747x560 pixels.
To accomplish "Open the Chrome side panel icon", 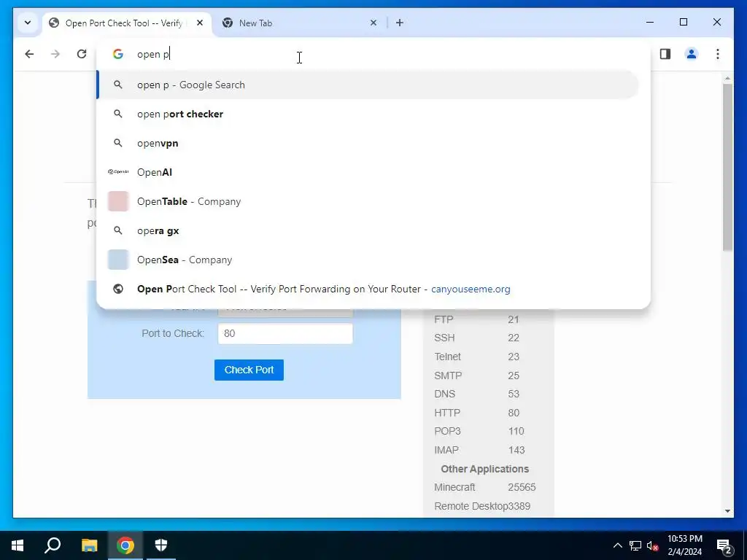I will [x=665, y=54].
